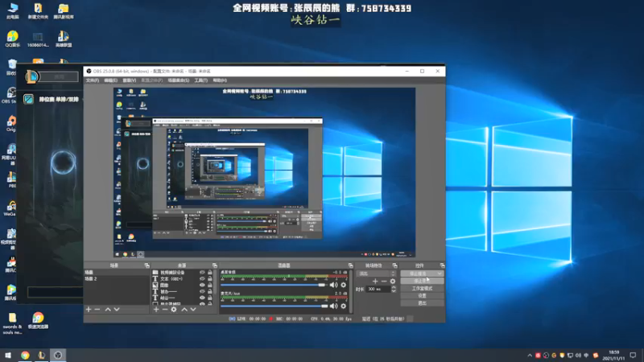Viewport: 644px width, 362px height.
Task: Open 极速浏览器 desktop shortcut
Action: point(38,320)
